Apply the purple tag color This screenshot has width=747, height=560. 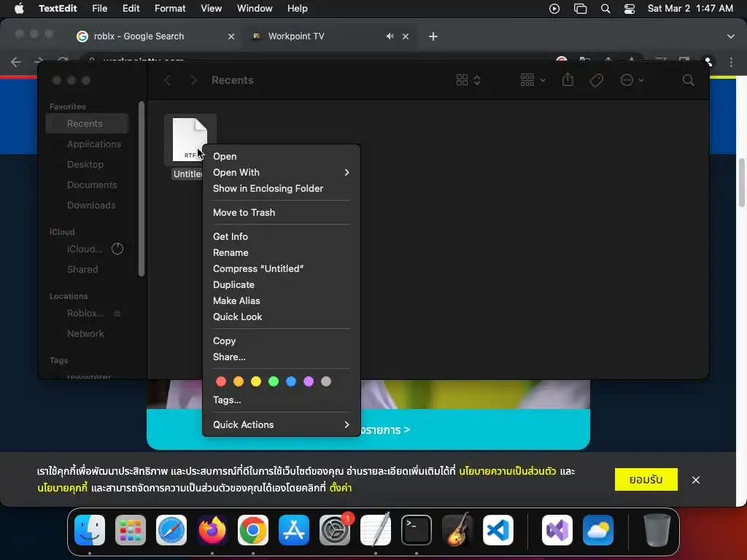tap(309, 381)
